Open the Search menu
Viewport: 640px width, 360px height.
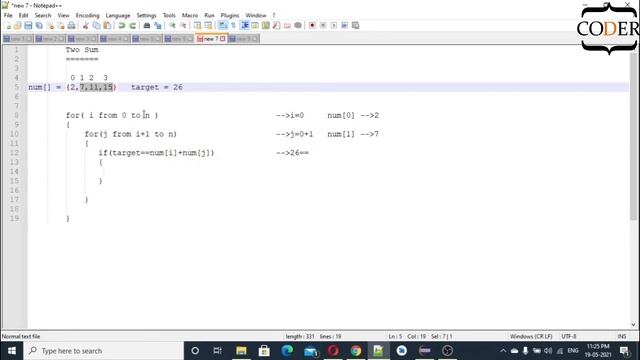click(x=43, y=15)
